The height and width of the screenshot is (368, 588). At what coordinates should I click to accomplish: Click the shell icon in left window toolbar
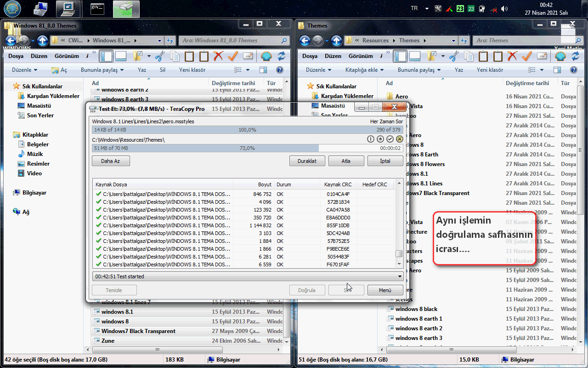pyautogui.click(x=266, y=56)
